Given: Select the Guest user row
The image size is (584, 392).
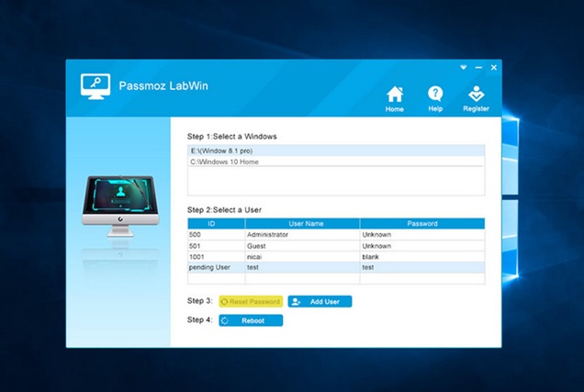Looking at the screenshot, I should 335,245.
